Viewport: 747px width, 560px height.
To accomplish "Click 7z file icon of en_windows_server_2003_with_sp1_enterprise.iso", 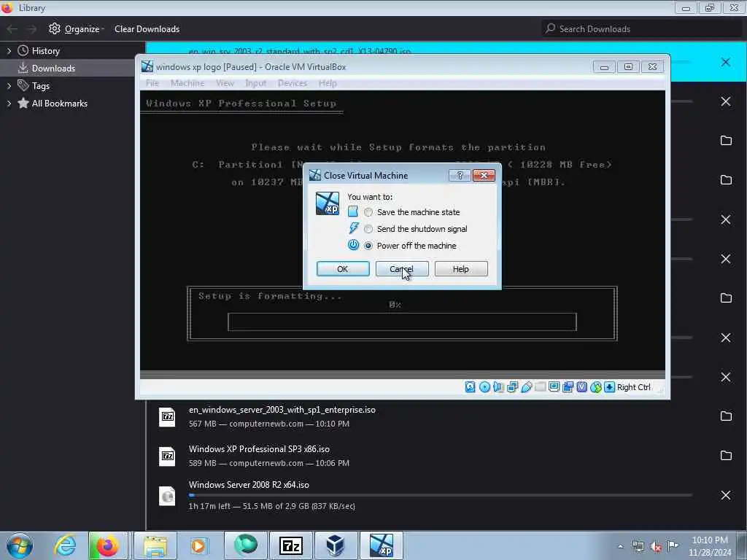I will (x=167, y=416).
